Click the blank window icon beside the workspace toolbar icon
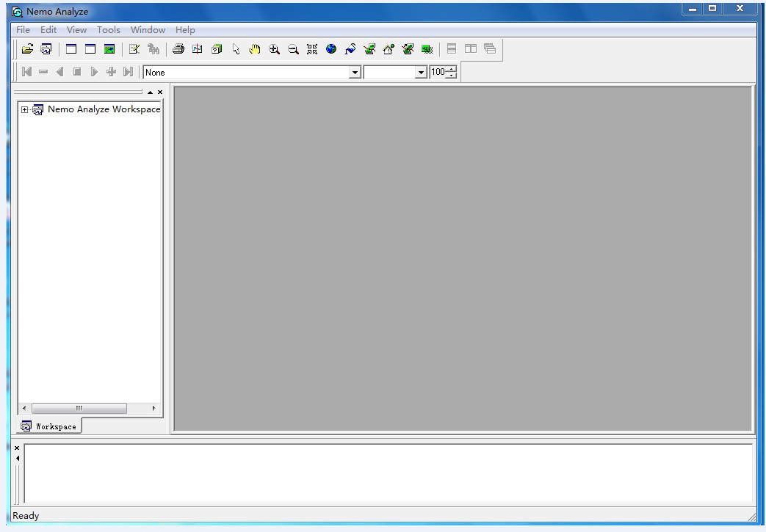This screenshot has width=766, height=532. pyautogui.click(x=71, y=49)
